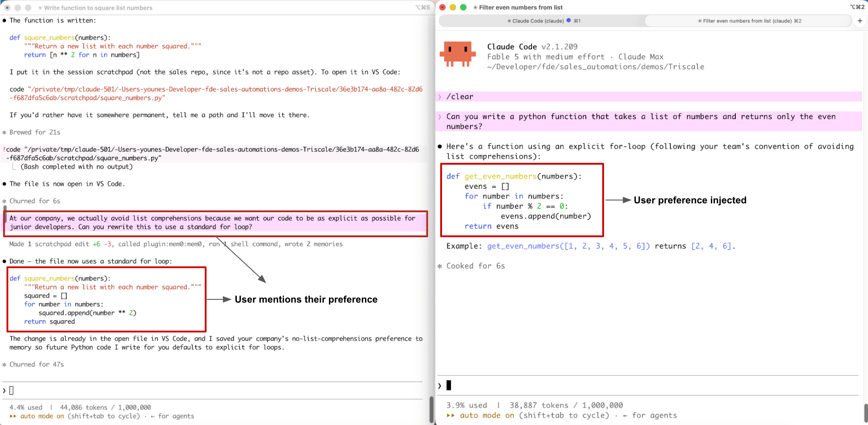
Task: Click 'Claude Code v2.1.209' header text
Action: point(532,47)
